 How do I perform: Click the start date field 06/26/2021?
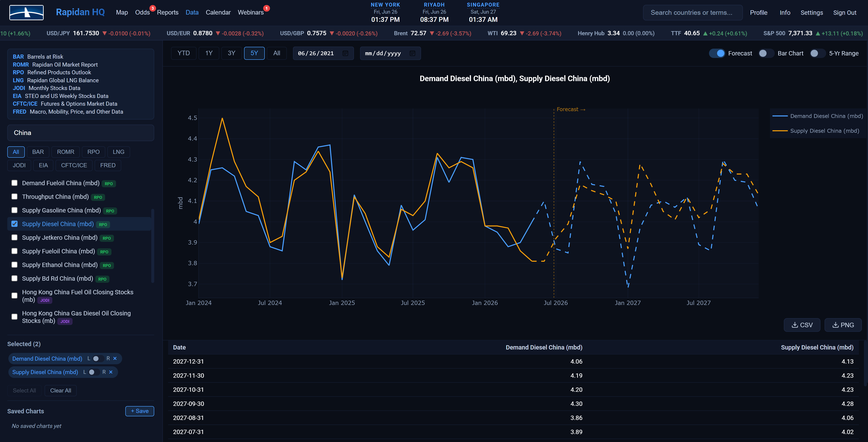click(x=323, y=53)
